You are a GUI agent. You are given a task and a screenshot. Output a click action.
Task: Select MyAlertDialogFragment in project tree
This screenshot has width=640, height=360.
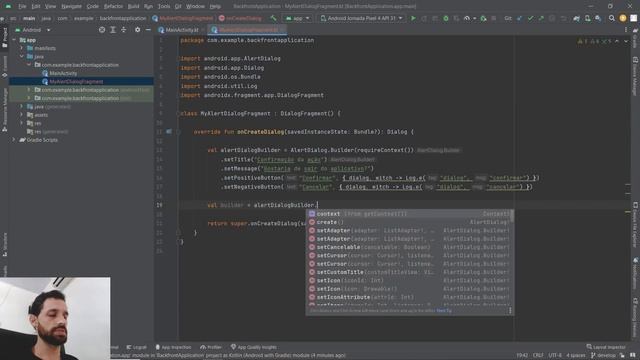tap(76, 82)
